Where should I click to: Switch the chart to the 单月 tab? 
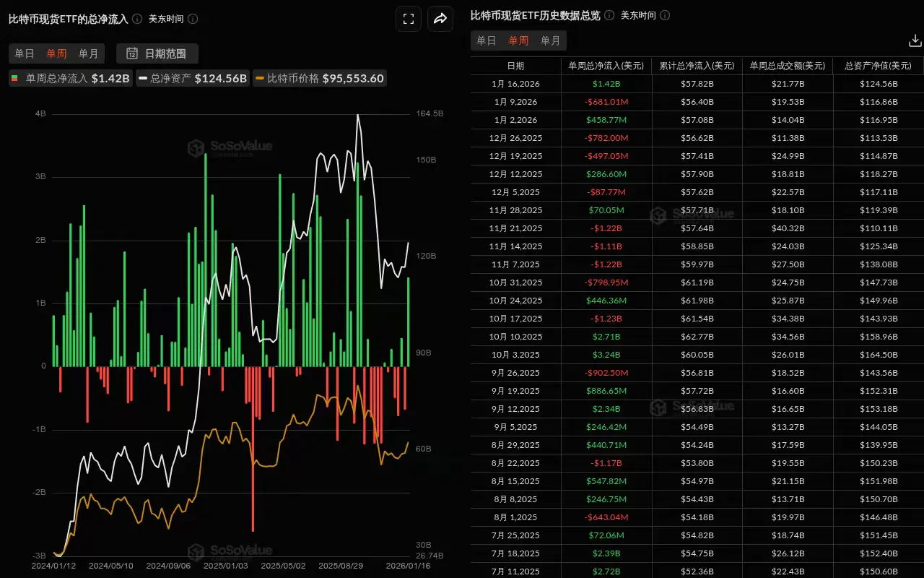tap(88, 53)
